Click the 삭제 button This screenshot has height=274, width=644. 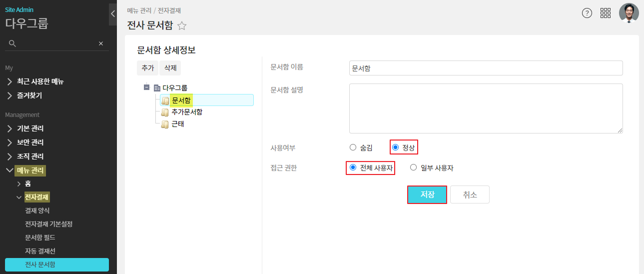pos(170,68)
